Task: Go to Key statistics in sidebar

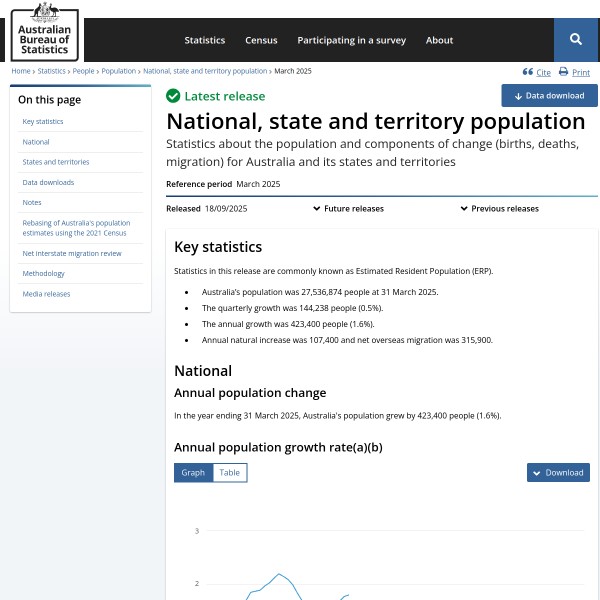Action: pyautogui.click(x=43, y=121)
